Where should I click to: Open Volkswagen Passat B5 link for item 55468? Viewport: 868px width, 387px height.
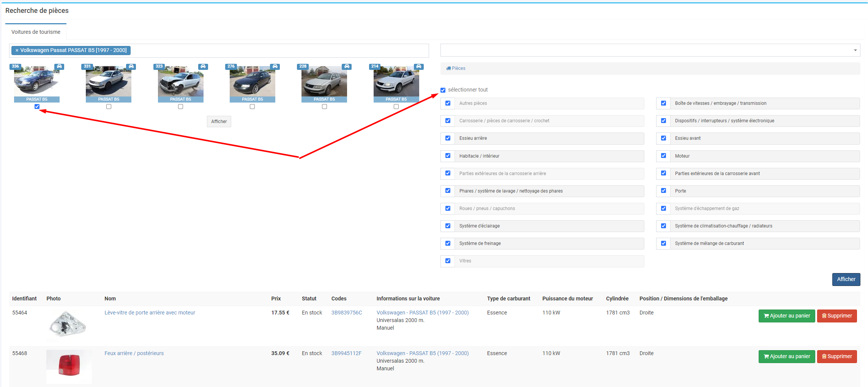pyautogui.click(x=423, y=354)
